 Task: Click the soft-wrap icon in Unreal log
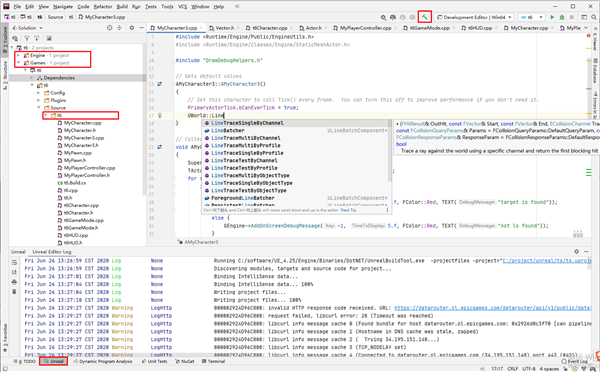coord(14,263)
